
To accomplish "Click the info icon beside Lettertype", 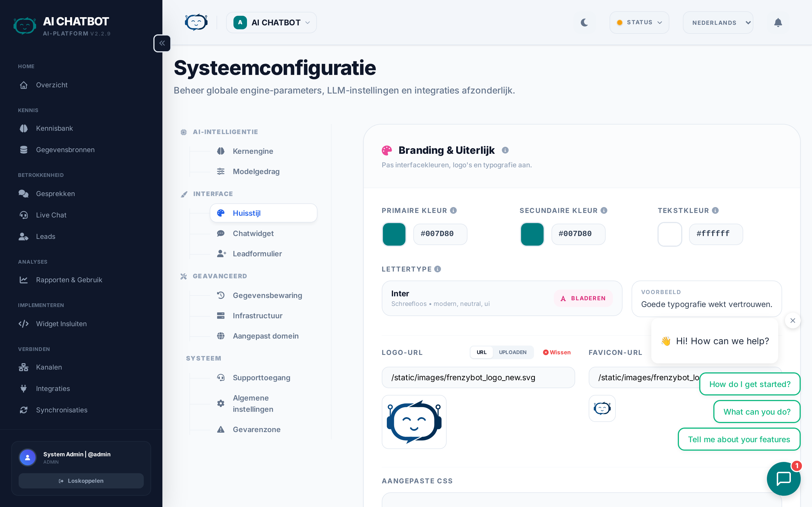I will (438, 269).
